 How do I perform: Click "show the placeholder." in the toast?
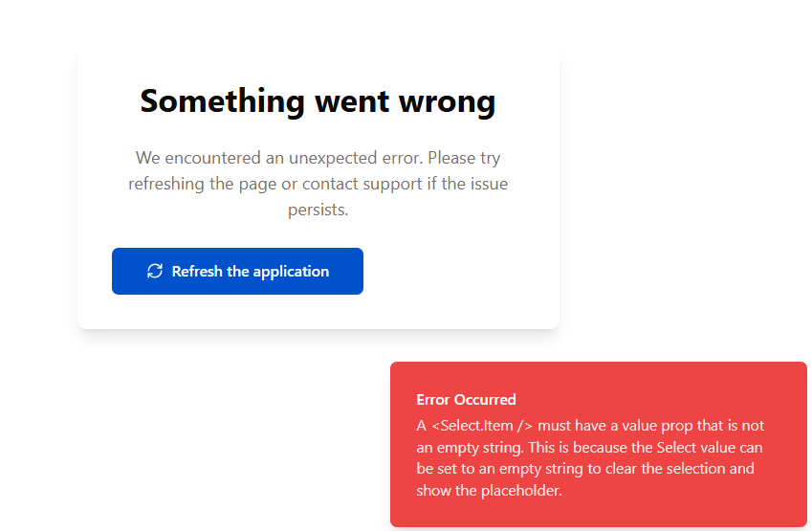(489, 491)
